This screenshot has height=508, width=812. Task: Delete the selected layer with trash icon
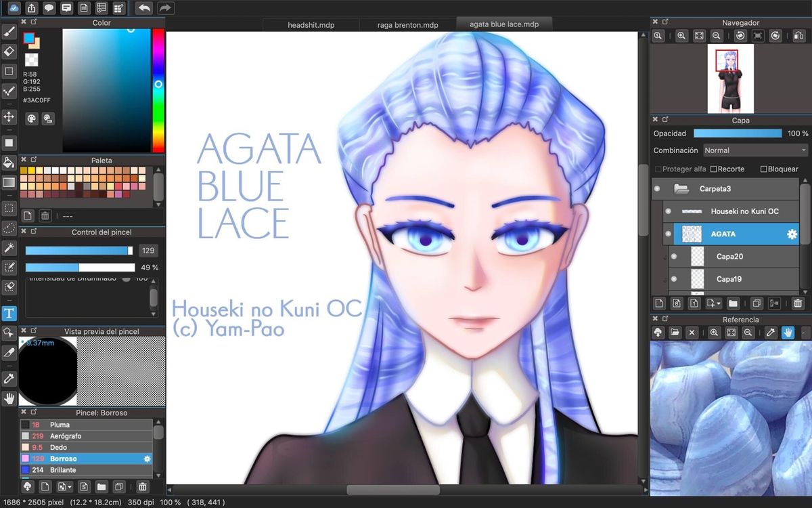pyautogui.click(x=798, y=303)
